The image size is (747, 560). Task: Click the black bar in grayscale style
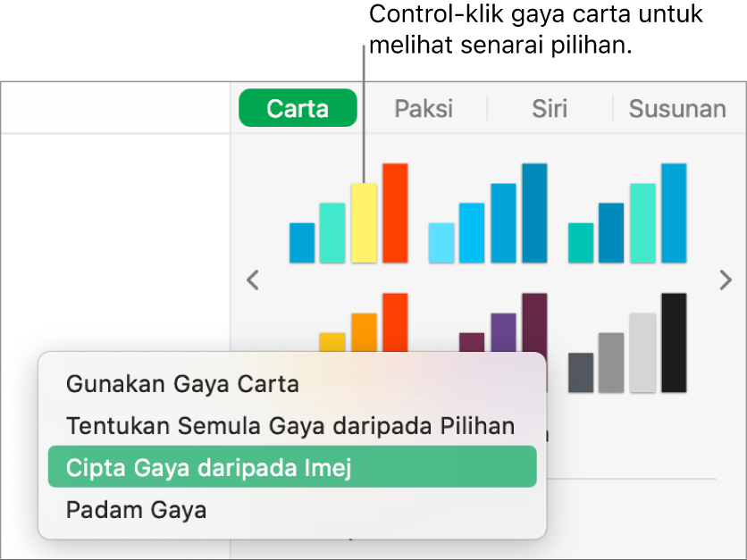pos(674,343)
